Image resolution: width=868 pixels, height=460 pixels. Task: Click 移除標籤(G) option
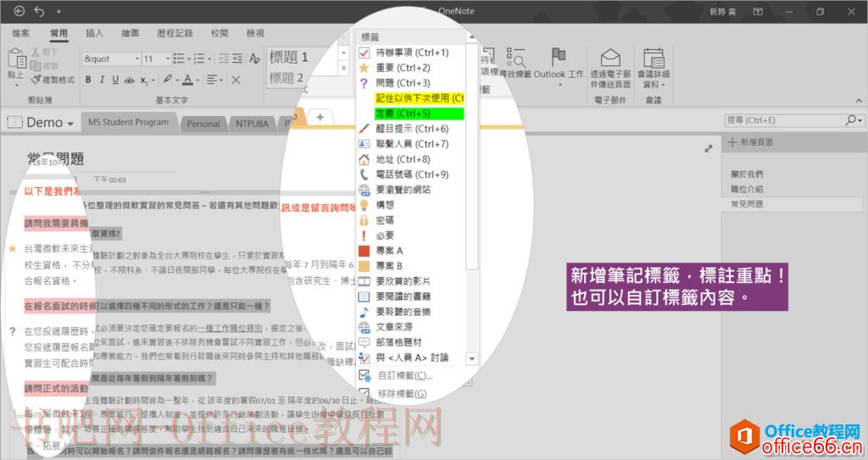401,394
